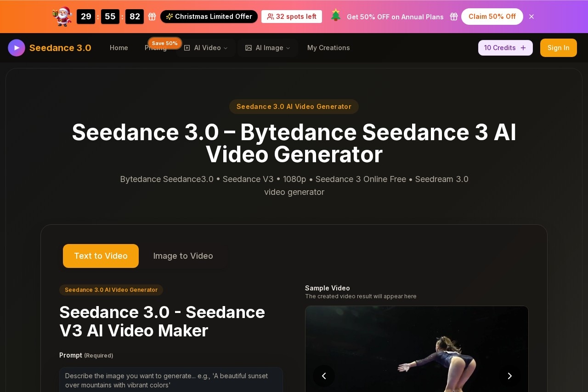Expand the AI Image dropdown menu

tap(288, 48)
